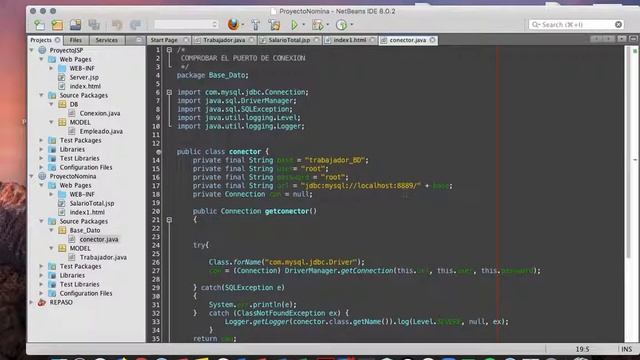640x360 pixels.
Task: Collapse the Base_Dato package node
Action: (x=51, y=230)
